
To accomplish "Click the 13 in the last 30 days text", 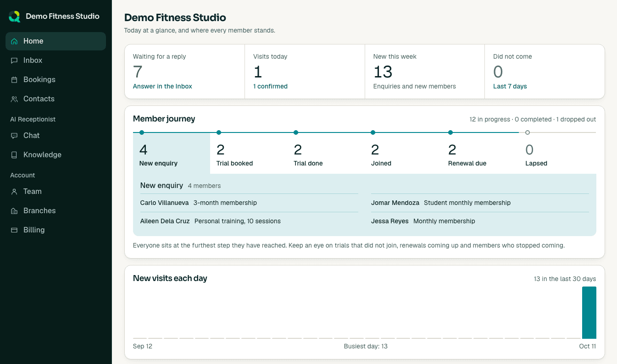I will 565,279.
